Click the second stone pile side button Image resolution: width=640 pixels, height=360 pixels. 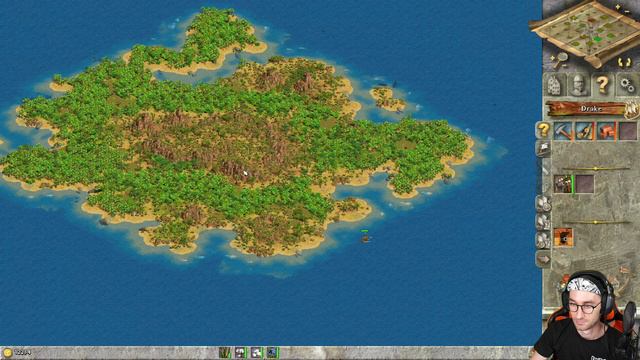tap(543, 222)
